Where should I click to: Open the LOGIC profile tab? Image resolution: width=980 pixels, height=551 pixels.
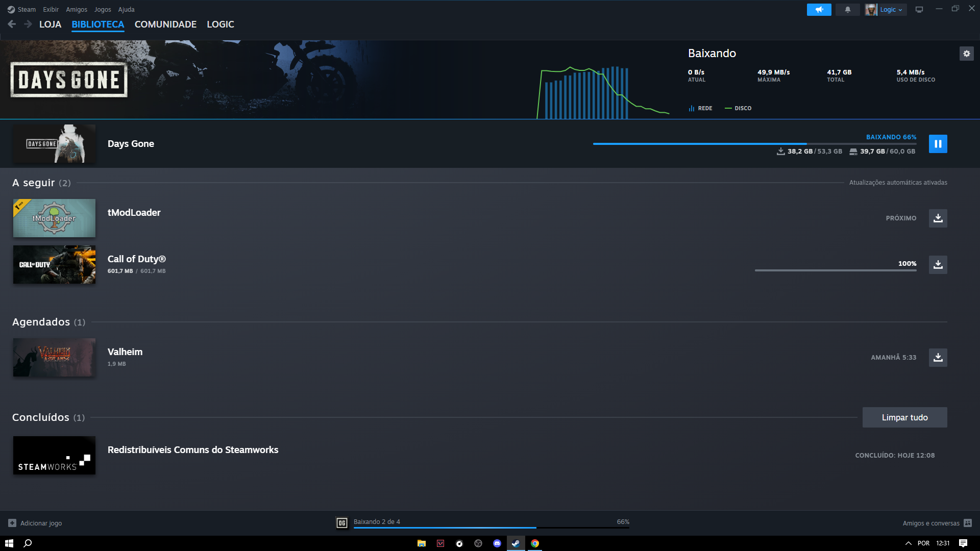pos(220,24)
